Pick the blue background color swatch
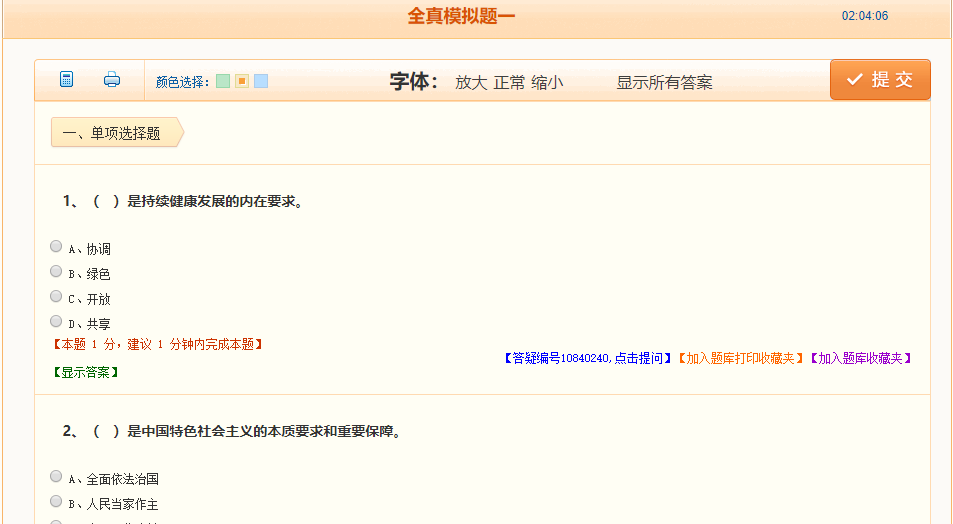953x524 pixels. [x=261, y=81]
